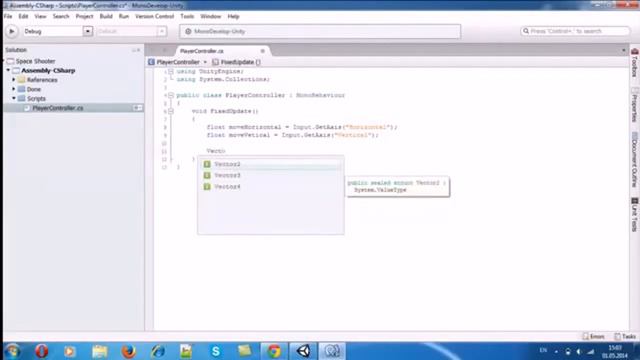The image size is (640, 360).
Task: Click the volume icon in system tray
Action: pyautogui.click(x=579, y=351)
